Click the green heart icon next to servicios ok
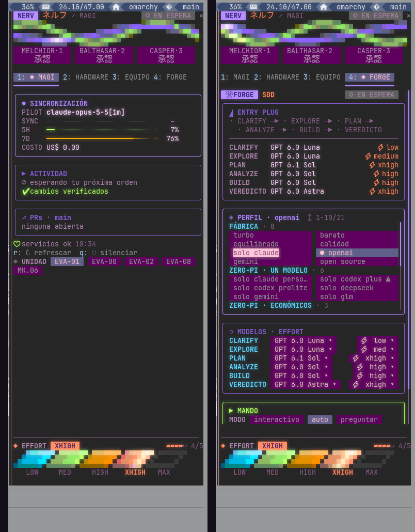The image size is (415, 532). (17, 244)
